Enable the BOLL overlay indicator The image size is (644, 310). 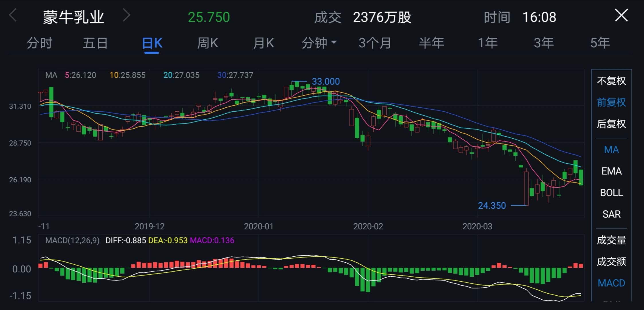pyautogui.click(x=611, y=193)
